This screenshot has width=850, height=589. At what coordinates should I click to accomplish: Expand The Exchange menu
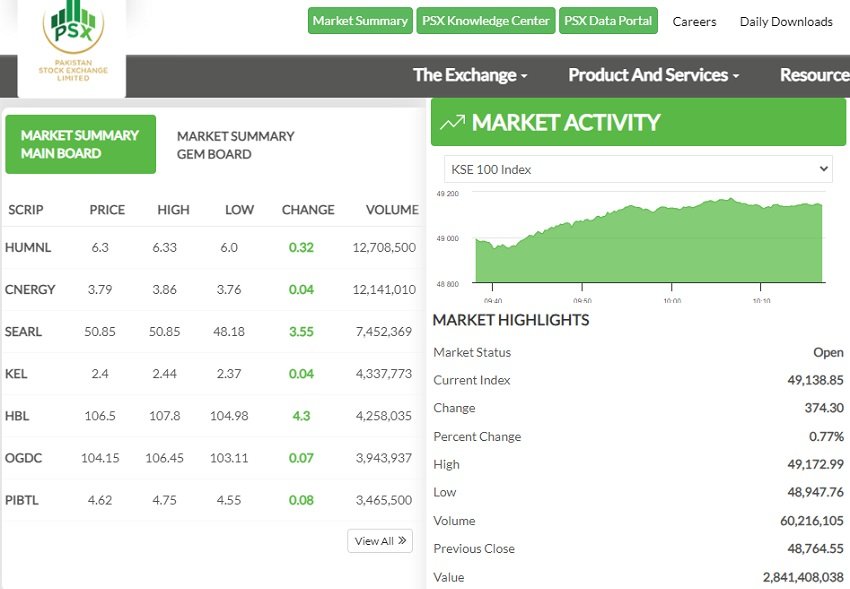tap(469, 75)
